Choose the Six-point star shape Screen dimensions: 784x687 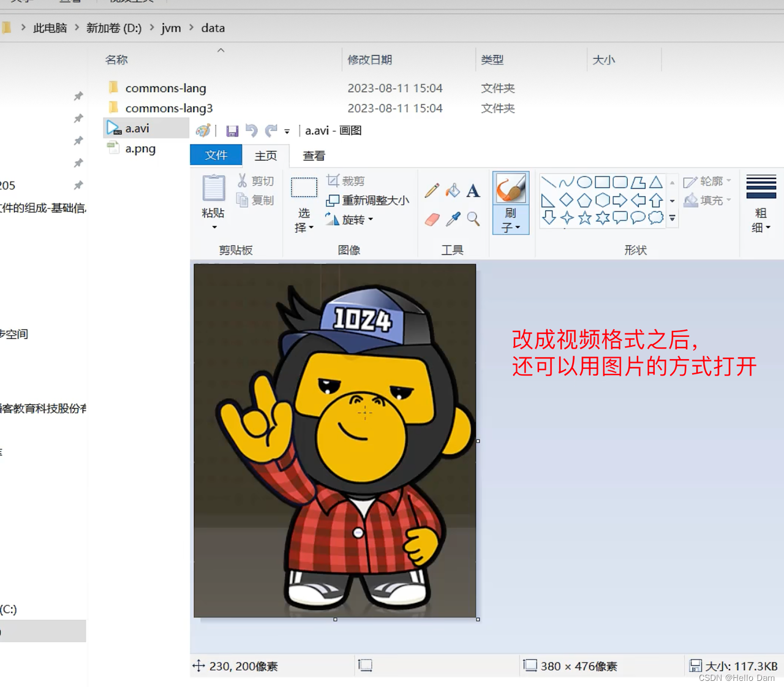(602, 218)
